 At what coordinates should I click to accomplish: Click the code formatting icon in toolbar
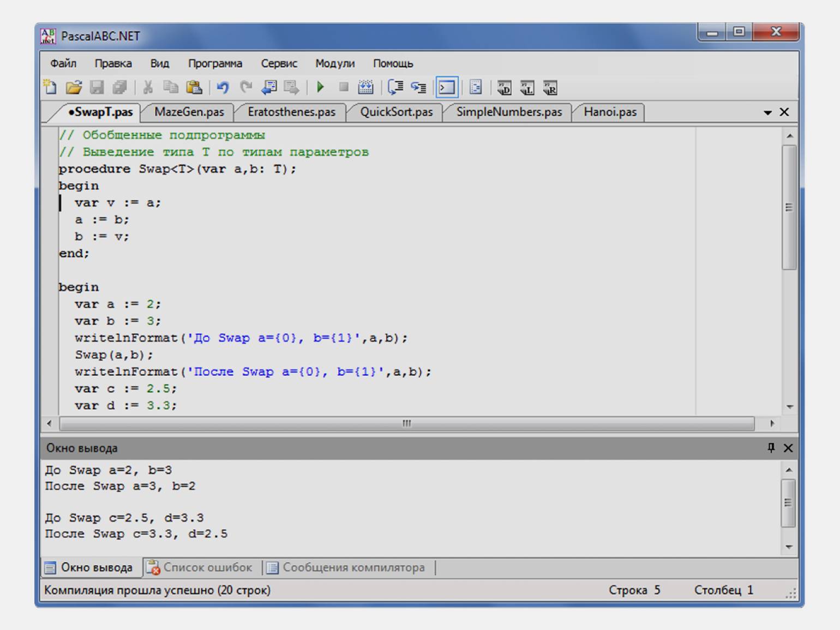click(x=476, y=87)
